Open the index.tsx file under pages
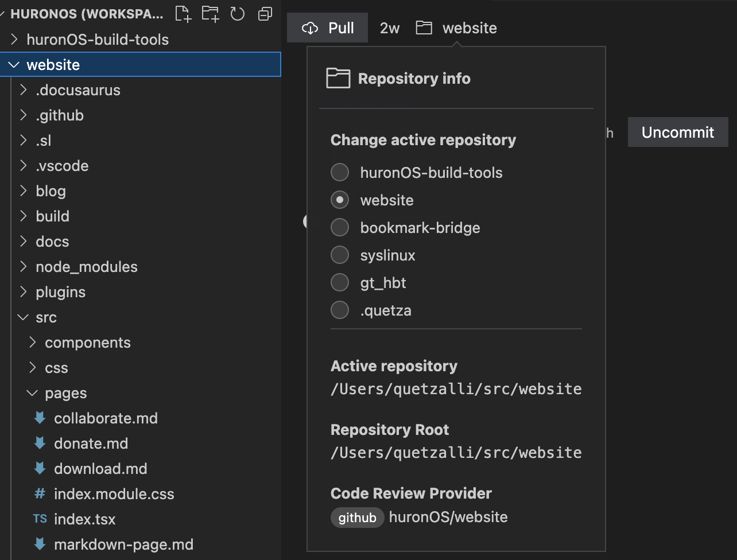 (84, 519)
